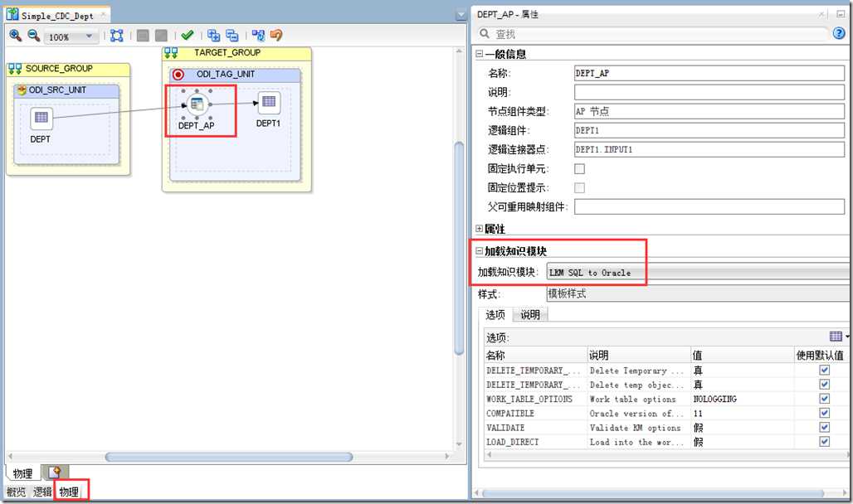This screenshot has height=504, width=853.
Task: Toggle the 固定位置提示 checkbox
Action: click(580, 188)
